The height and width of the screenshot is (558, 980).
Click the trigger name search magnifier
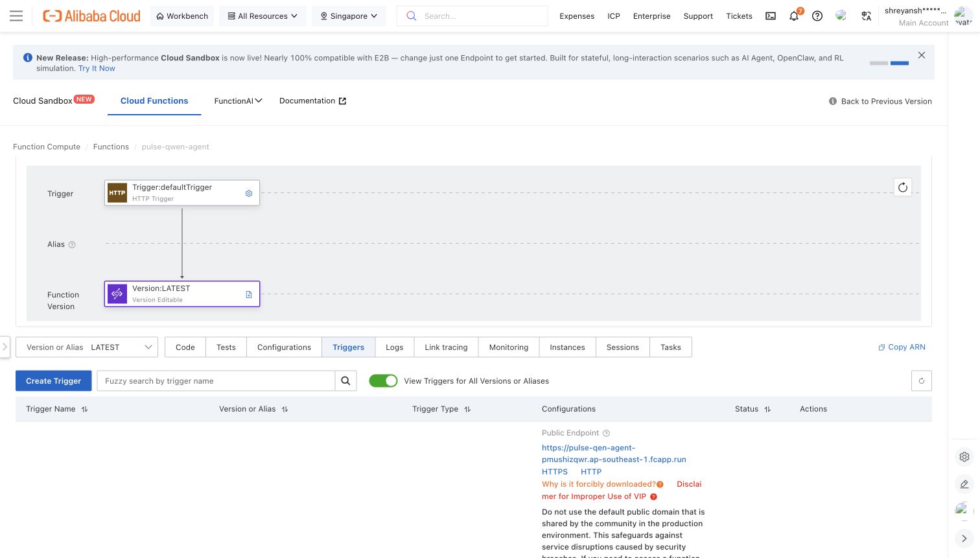coord(345,381)
